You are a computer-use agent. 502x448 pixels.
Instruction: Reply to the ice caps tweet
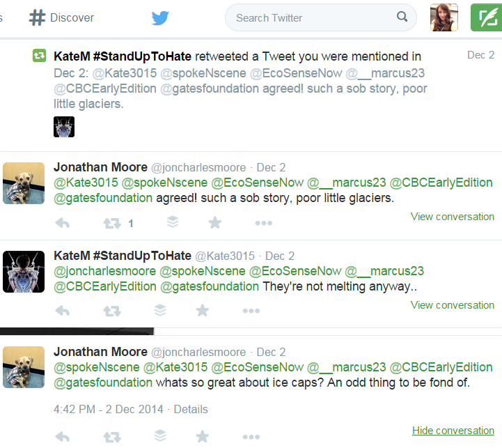tap(62, 437)
